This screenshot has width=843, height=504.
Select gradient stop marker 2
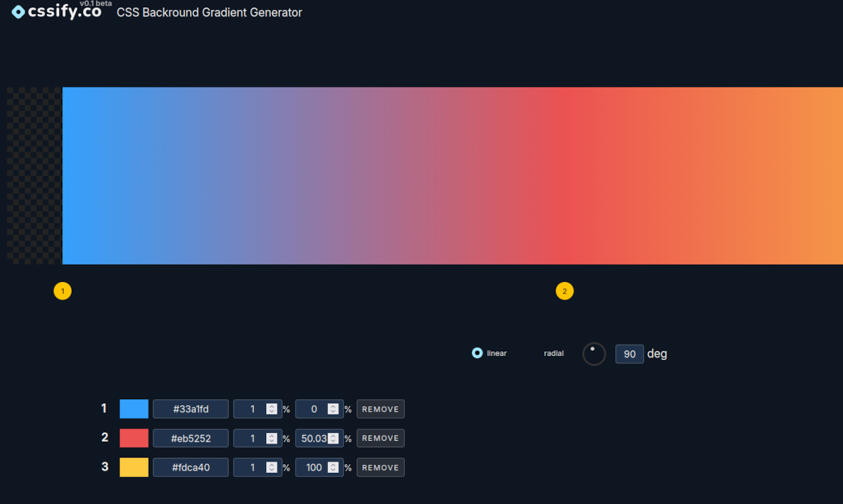click(564, 291)
